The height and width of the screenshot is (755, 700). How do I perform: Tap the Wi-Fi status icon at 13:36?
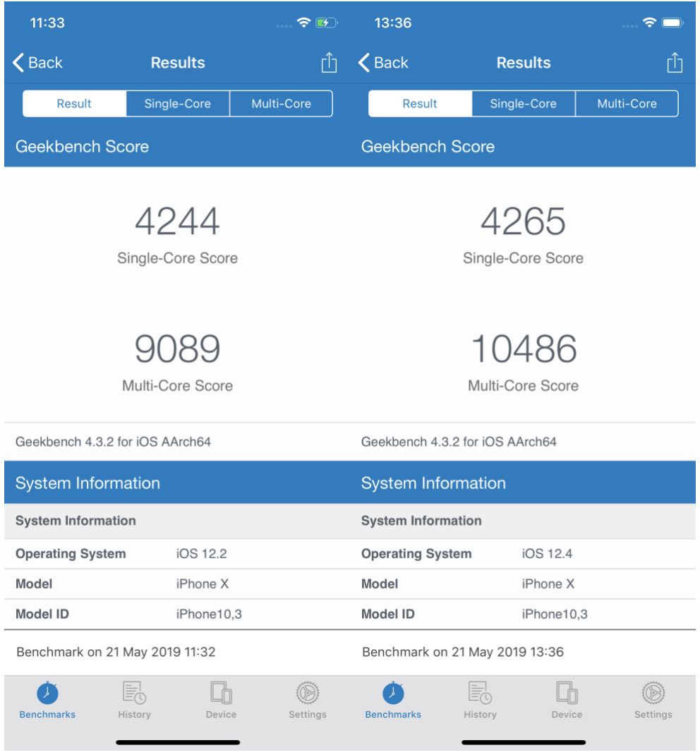pyautogui.click(x=649, y=22)
